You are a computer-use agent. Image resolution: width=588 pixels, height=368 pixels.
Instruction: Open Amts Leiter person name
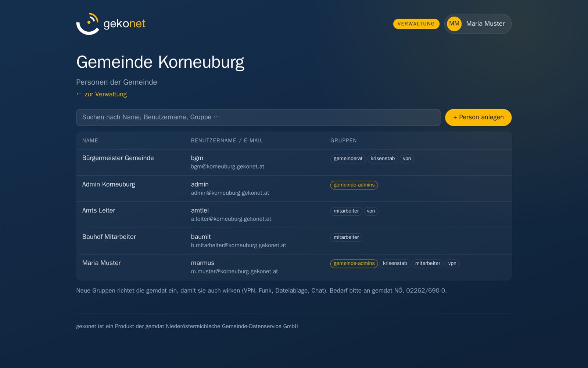point(98,210)
